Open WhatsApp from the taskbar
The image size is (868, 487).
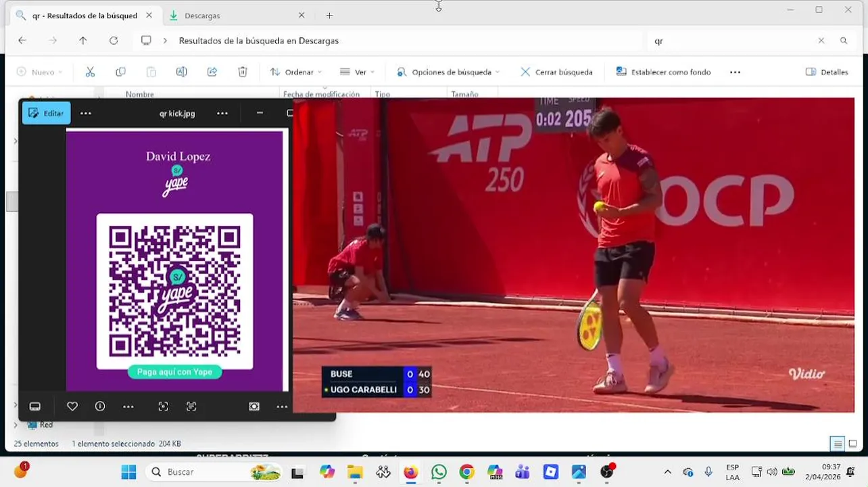click(x=439, y=471)
